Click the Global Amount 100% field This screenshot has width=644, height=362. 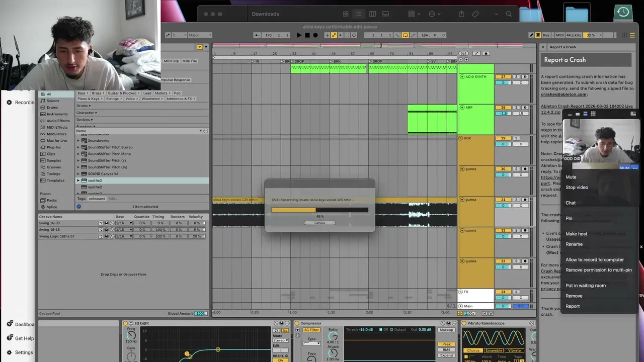(201, 314)
